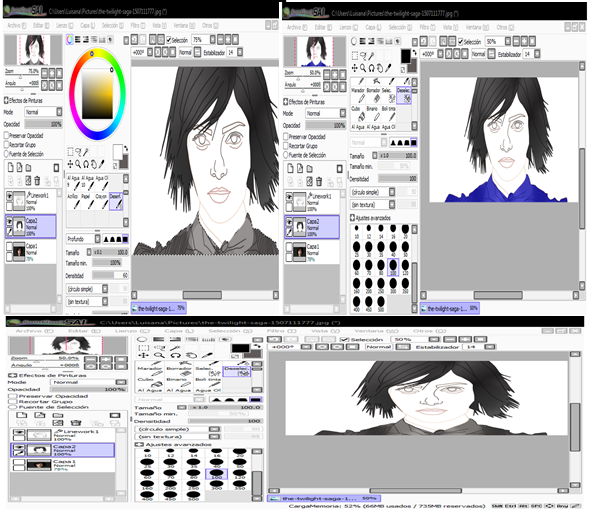Toggle Selección checkbox in the blue-shirt window
The height and width of the screenshot is (512, 590).
point(460,42)
